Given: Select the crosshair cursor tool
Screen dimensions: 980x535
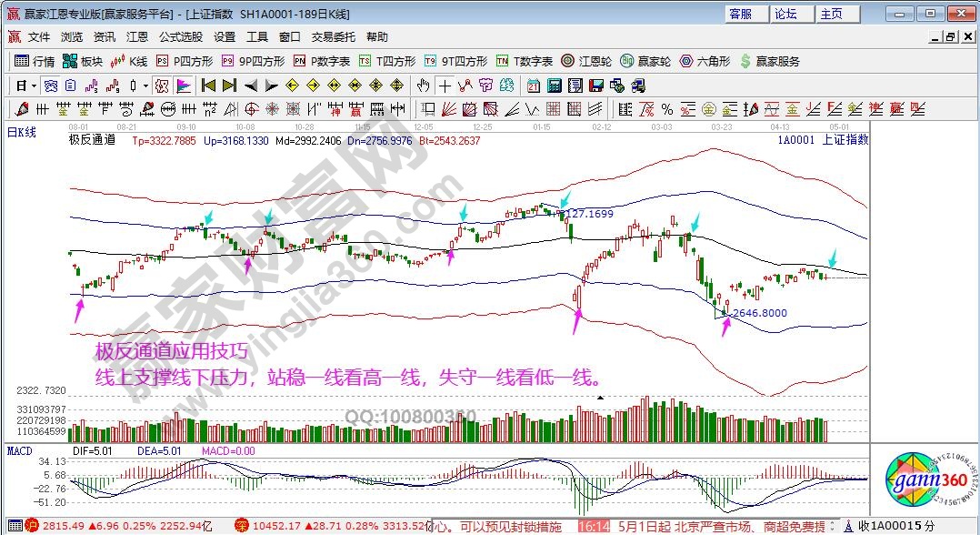Looking at the screenshot, I should 445,86.
